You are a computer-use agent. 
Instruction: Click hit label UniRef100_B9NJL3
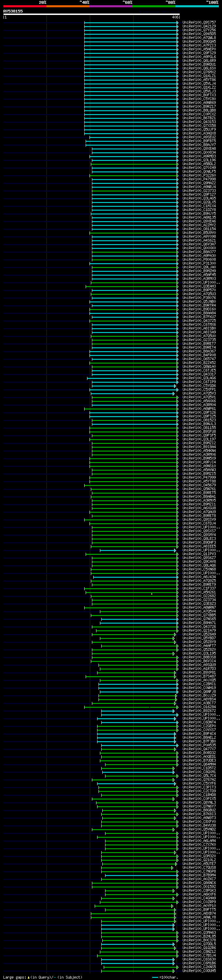point(199,424)
